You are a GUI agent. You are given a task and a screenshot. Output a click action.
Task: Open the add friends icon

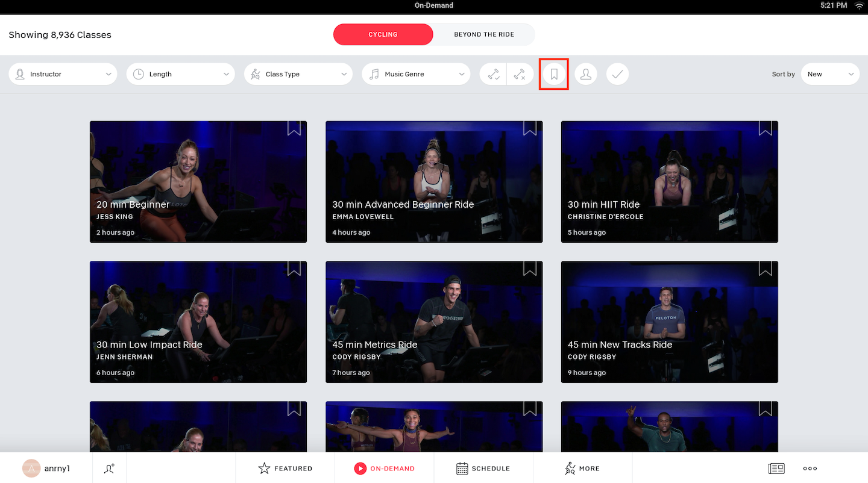(x=109, y=469)
